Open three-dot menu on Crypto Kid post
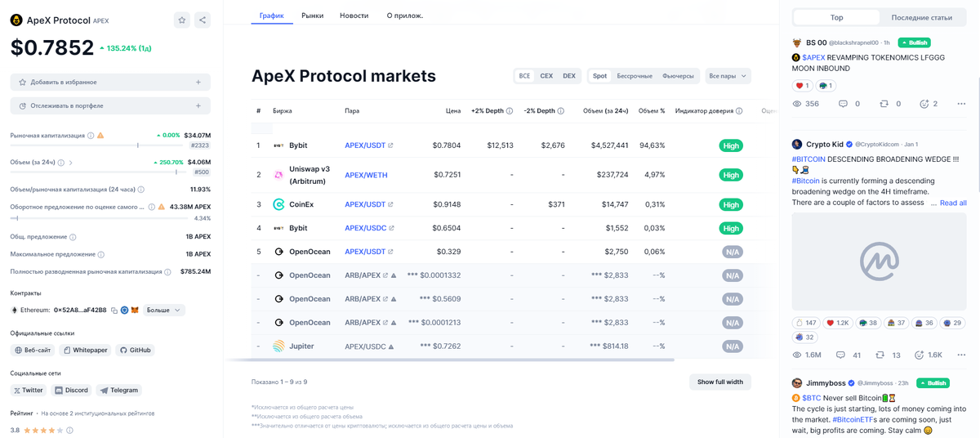Image resolution: width=980 pixels, height=438 pixels. pyautogui.click(x=961, y=355)
